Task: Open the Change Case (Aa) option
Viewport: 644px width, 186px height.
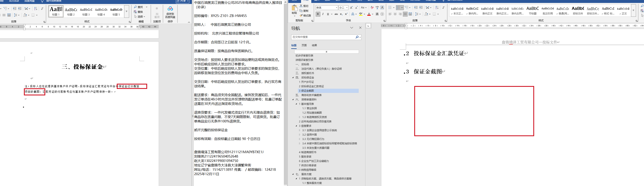Action: pos(364,8)
